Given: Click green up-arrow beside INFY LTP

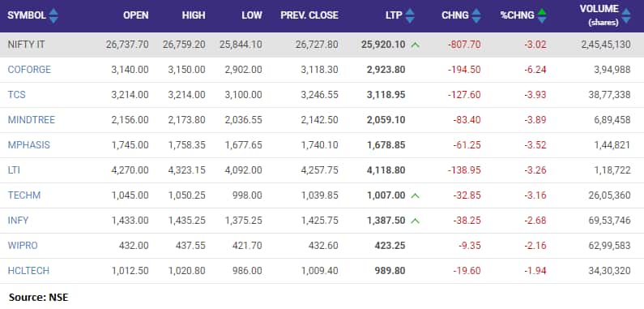Looking at the screenshot, I should pyautogui.click(x=416, y=221).
